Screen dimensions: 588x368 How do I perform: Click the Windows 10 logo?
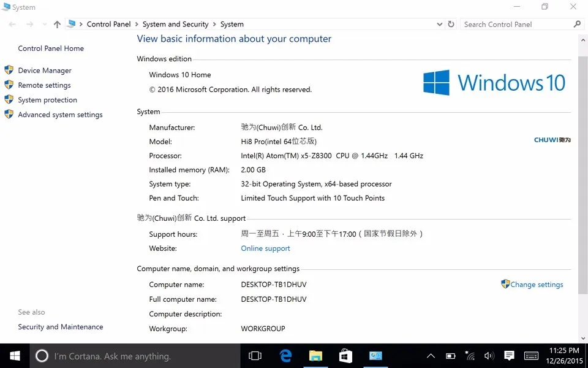click(494, 82)
